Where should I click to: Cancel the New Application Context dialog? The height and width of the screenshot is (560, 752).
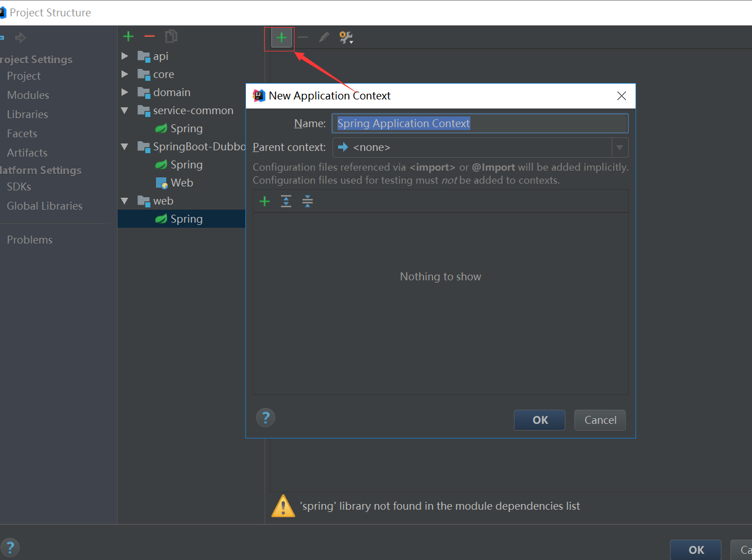coord(599,420)
